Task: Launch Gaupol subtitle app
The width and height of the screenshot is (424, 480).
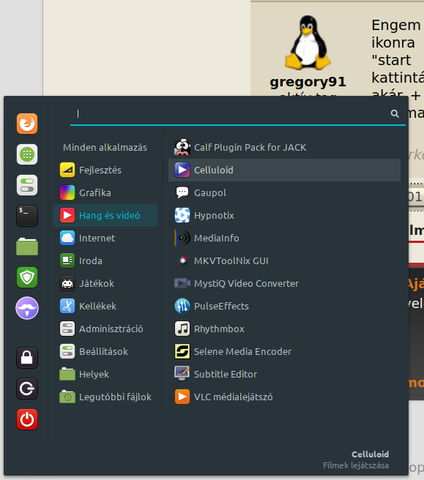Action: (x=284, y=193)
